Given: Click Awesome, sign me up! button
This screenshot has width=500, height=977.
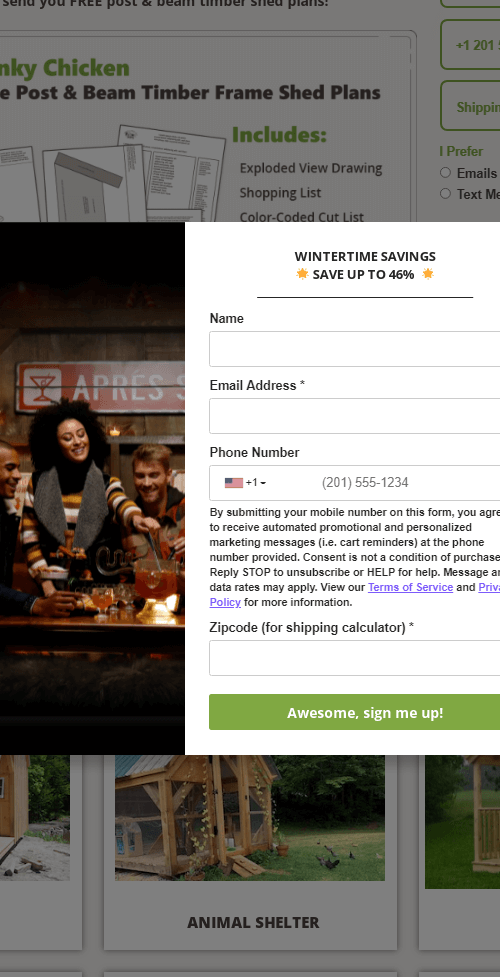Looking at the screenshot, I should coord(355,712).
